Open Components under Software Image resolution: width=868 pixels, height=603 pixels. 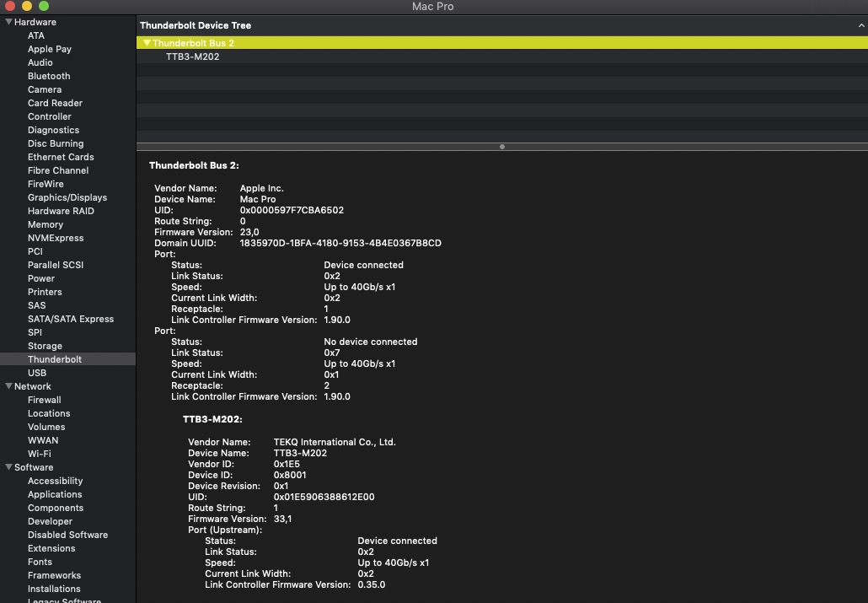[56, 508]
